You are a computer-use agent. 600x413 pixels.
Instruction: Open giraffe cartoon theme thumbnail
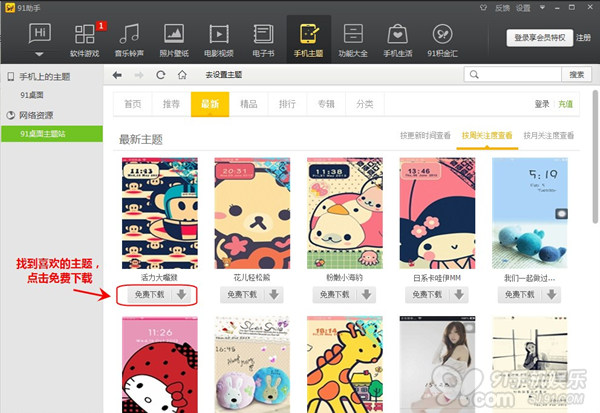coord(345,364)
